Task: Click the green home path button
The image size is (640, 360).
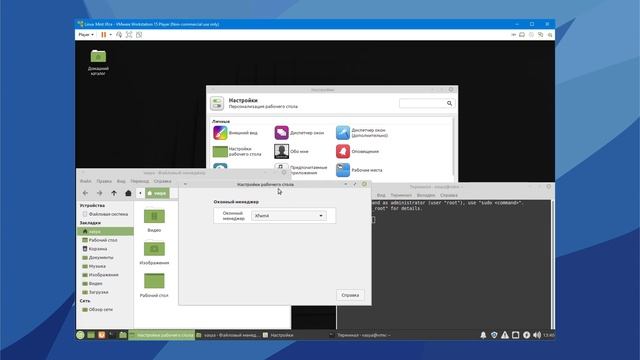Action: (157, 193)
